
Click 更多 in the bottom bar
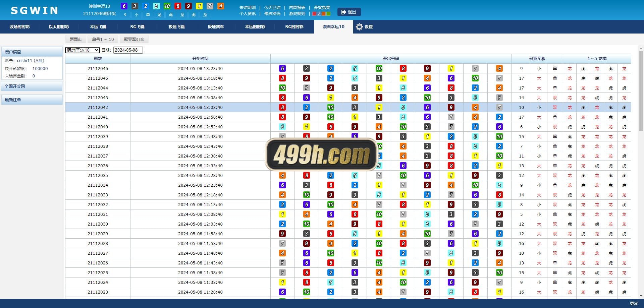tap(634, 303)
